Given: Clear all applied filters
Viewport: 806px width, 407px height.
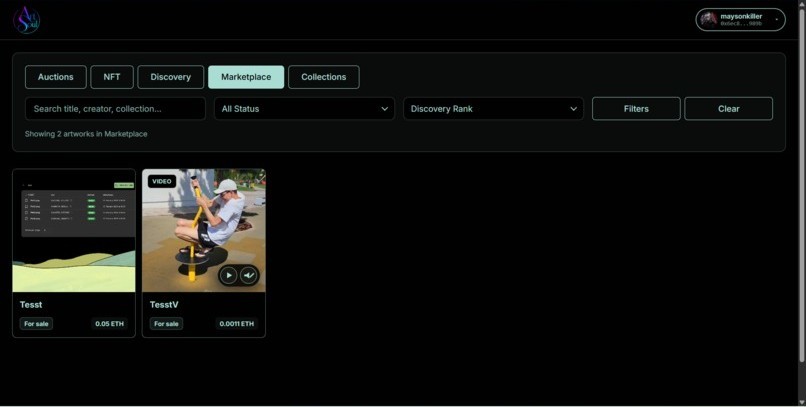Looking at the screenshot, I should [x=728, y=109].
